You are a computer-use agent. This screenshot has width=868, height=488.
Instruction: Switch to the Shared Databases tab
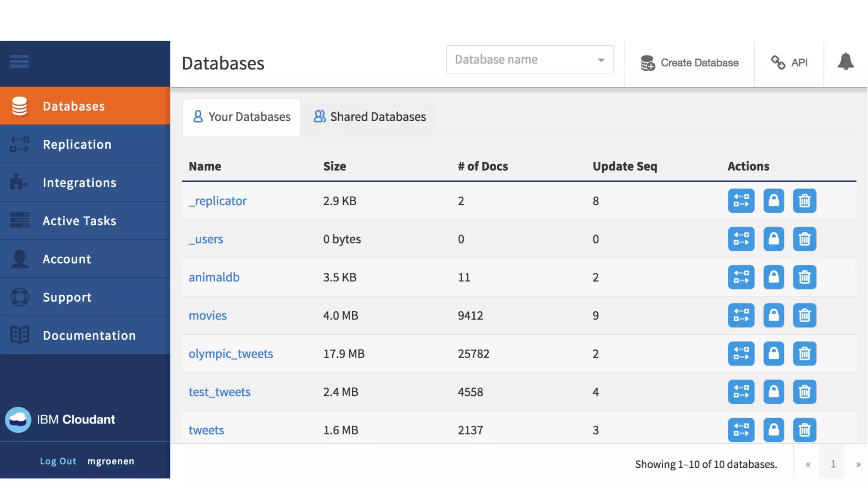[370, 117]
